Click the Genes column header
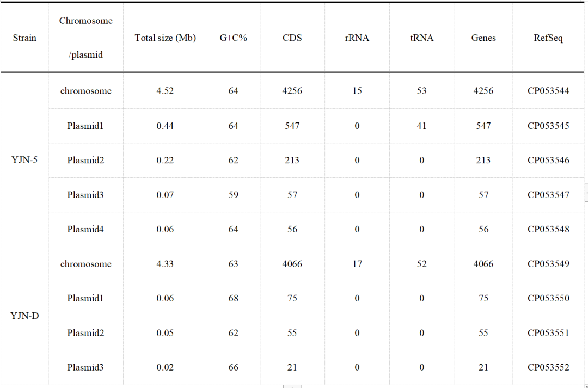 click(x=483, y=38)
